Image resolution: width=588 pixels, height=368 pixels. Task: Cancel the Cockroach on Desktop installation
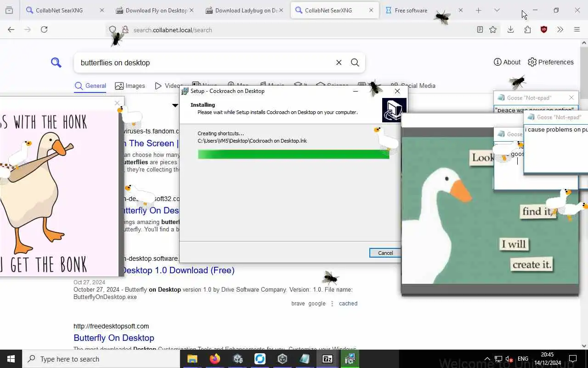[385, 253]
